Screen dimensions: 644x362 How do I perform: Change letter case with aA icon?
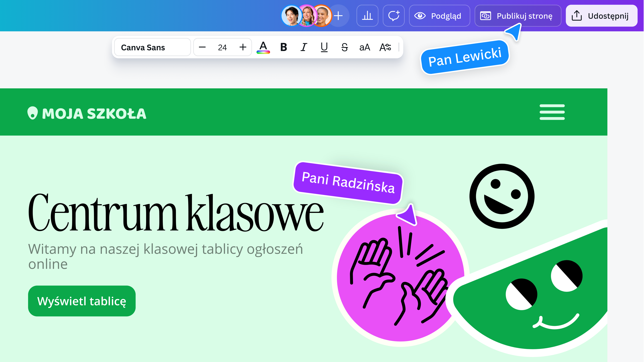point(364,47)
